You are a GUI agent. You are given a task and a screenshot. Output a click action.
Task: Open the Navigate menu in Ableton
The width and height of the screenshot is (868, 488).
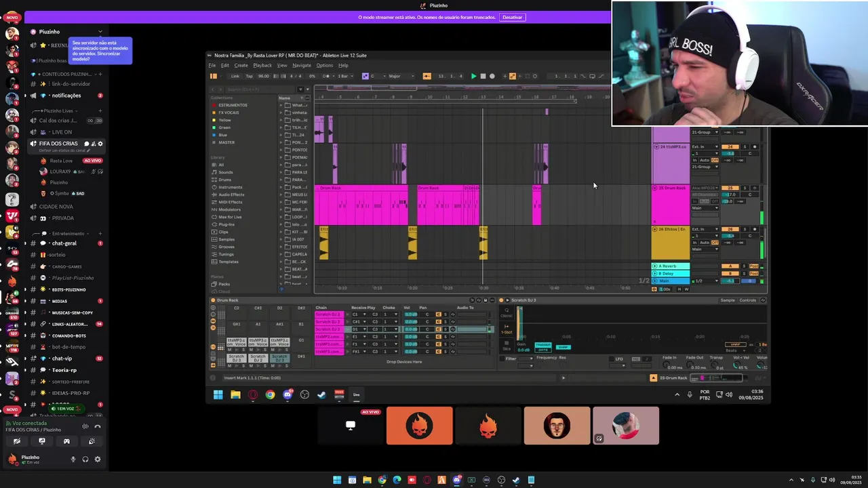coord(302,65)
